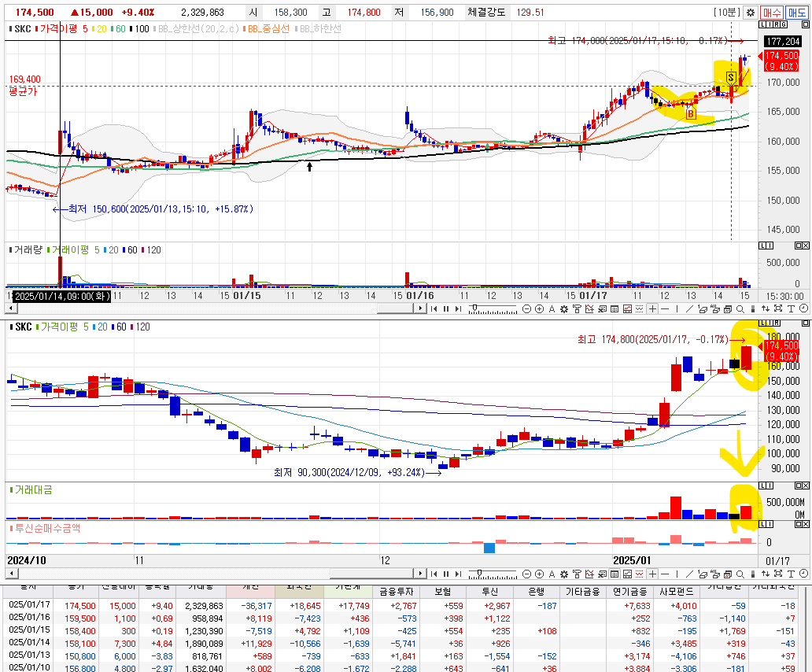The width and height of the screenshot is (812, 672).
Task: Click the replay speed slider on 10-minute chart toolbar
Action: tap(493, 309)
